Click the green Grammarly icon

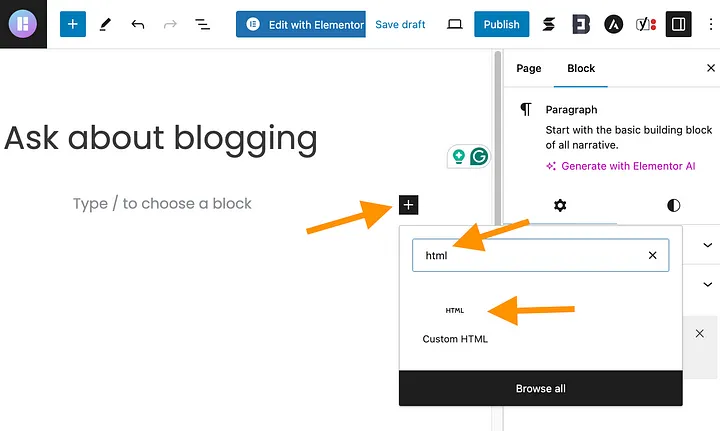tap(479, 157)
